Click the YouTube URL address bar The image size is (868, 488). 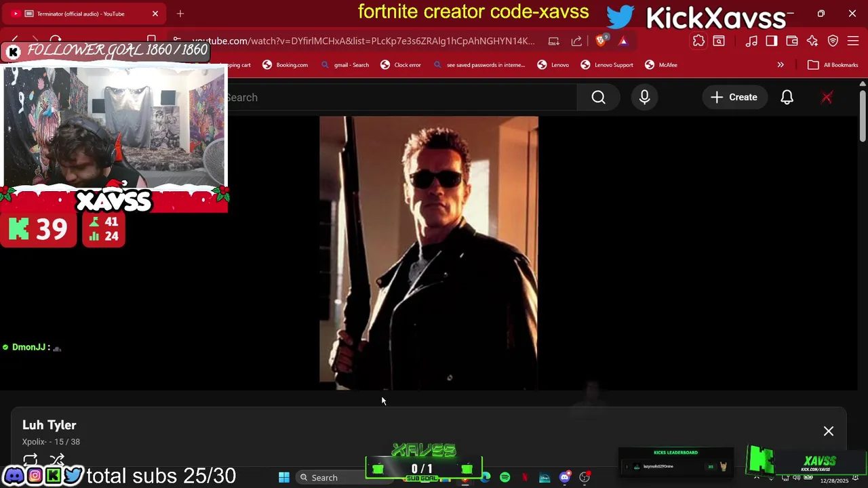pos(363,41)
